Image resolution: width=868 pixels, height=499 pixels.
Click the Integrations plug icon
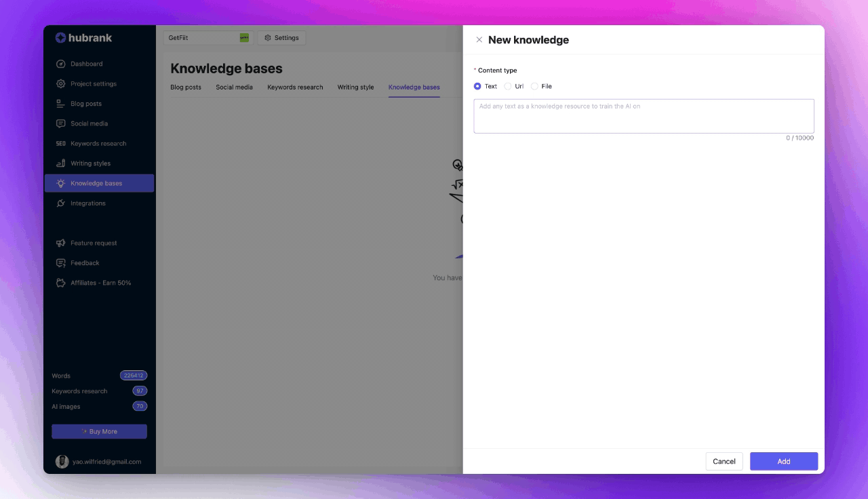61,203
